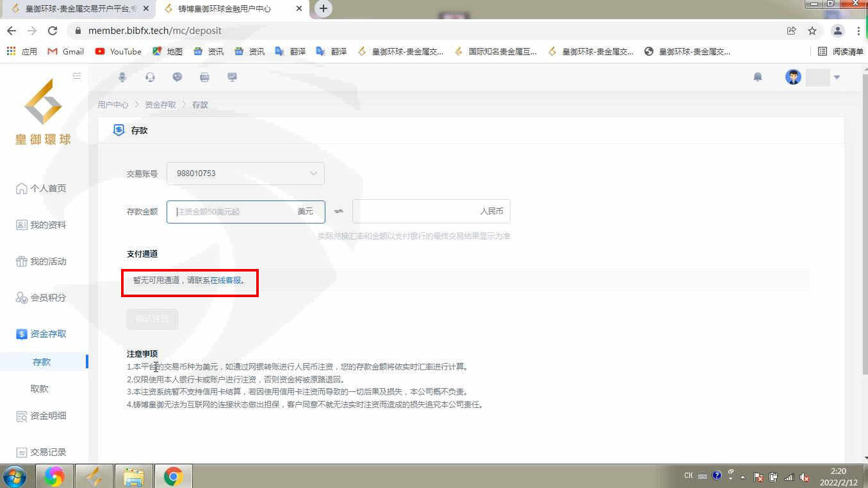Image resolution: width=868 pixels, height=488 pixels.
Task: Select 取款 submenu item
Action: click(40, 389)
